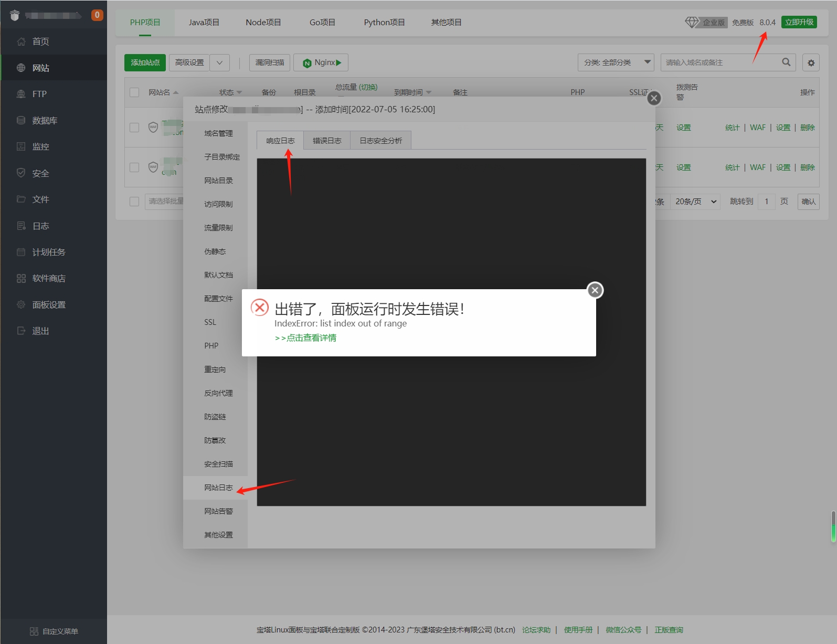Click the 自定义菜单 grid icon

[34, 631]
